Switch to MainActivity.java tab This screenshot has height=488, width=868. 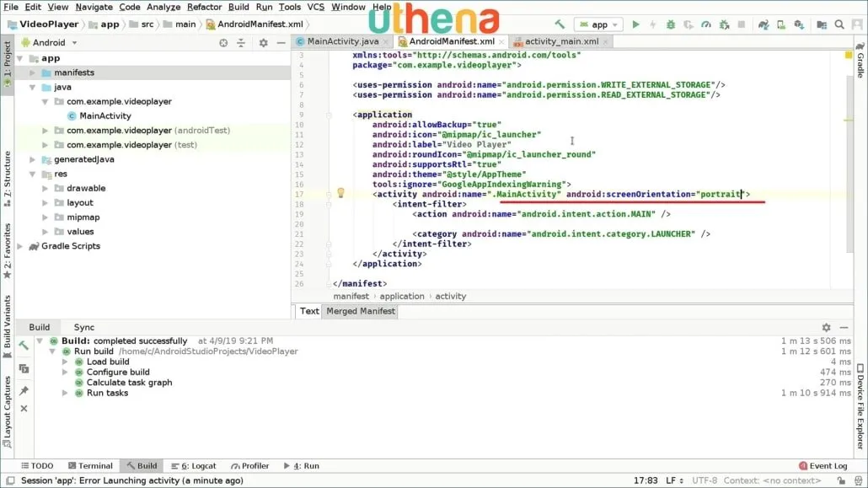tap(343, 41)
